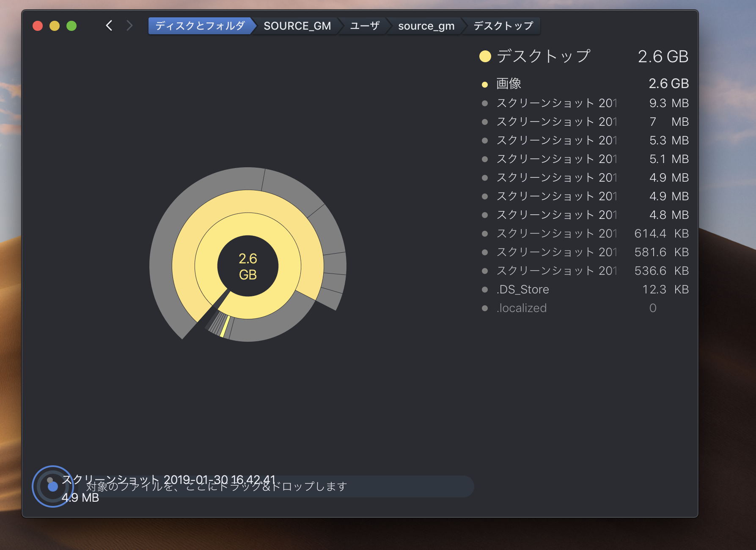Zoom the window with the green button

pyautogui.click(x=71, y=26)
